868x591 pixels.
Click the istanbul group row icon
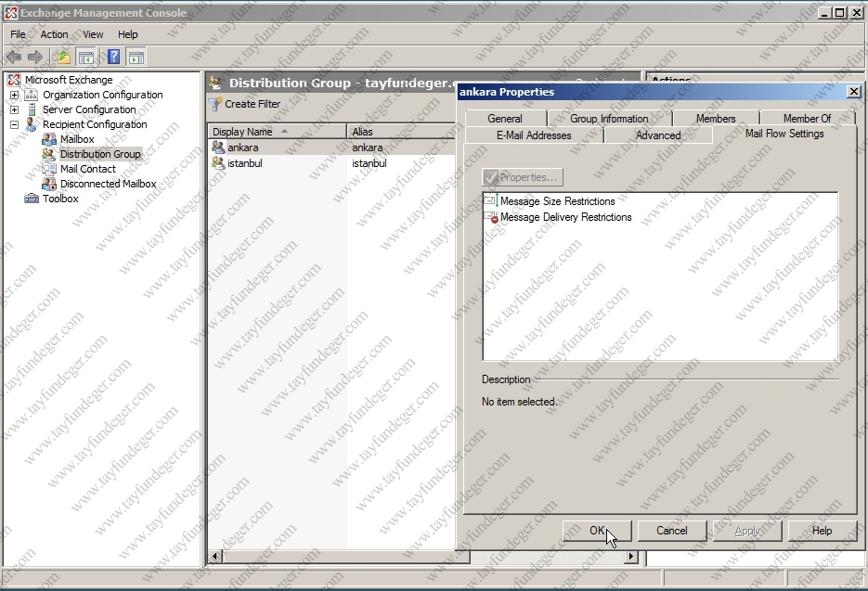219,163
